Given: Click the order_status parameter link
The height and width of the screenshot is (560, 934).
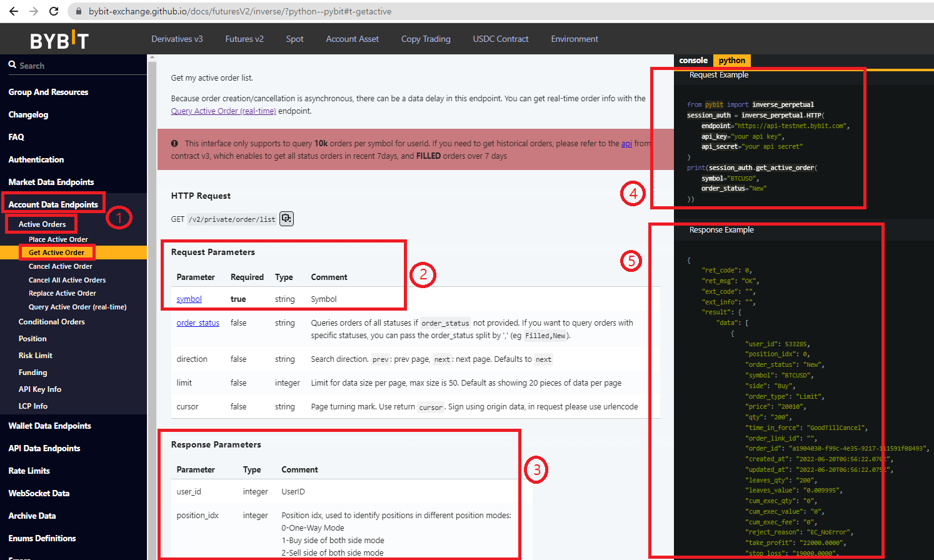Looking at the screenshot, I should (x=198, y=323).
